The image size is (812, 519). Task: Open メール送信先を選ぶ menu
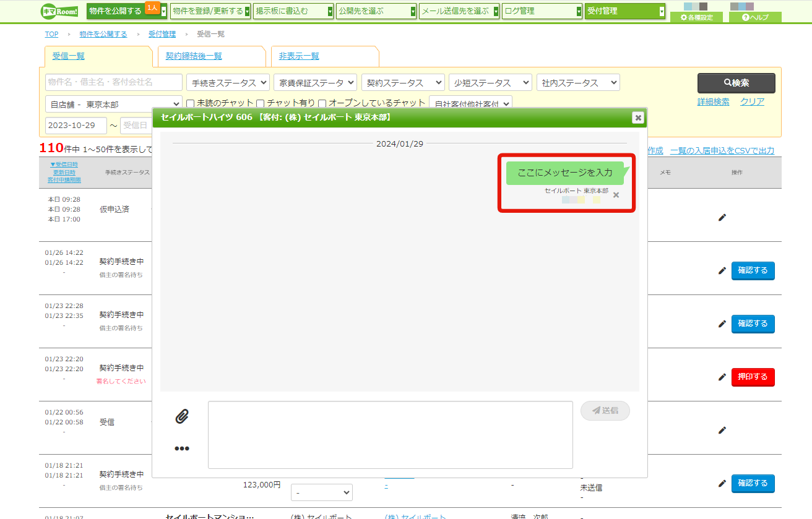pos(459,11)
